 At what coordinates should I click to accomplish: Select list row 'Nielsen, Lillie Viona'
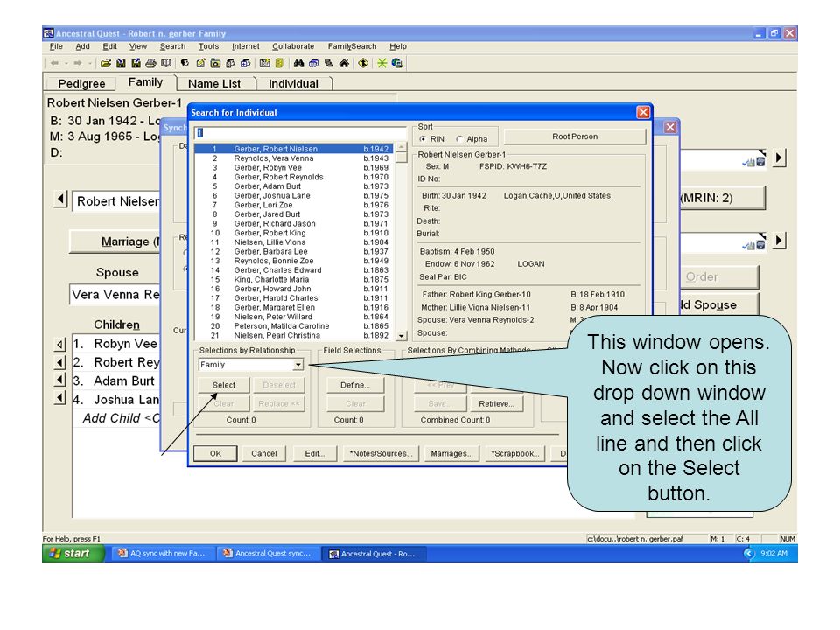[294, 242]
